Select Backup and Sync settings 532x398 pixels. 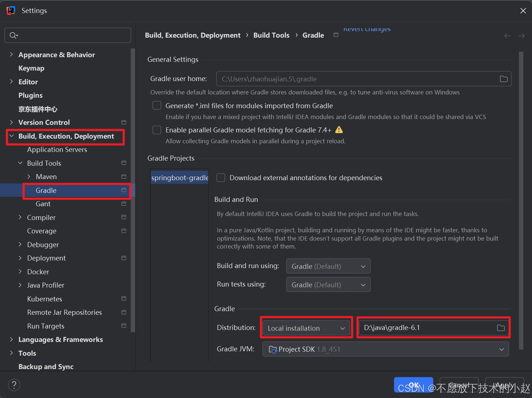[x=46, y=367]
